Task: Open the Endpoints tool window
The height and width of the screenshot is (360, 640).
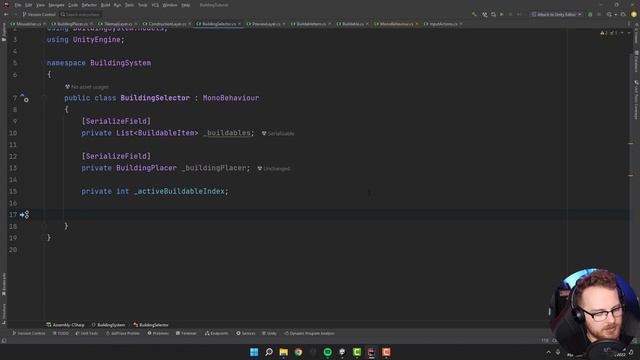Action: coord(217,333)
